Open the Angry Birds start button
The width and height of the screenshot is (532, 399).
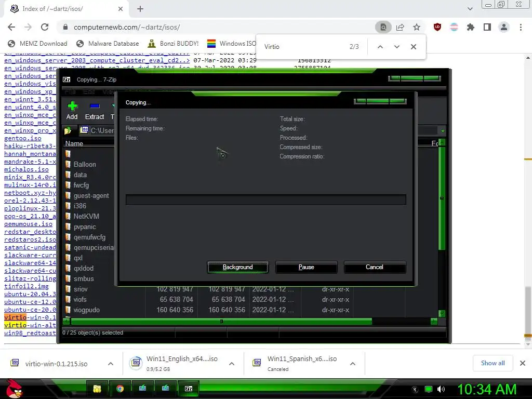[14, 389]
